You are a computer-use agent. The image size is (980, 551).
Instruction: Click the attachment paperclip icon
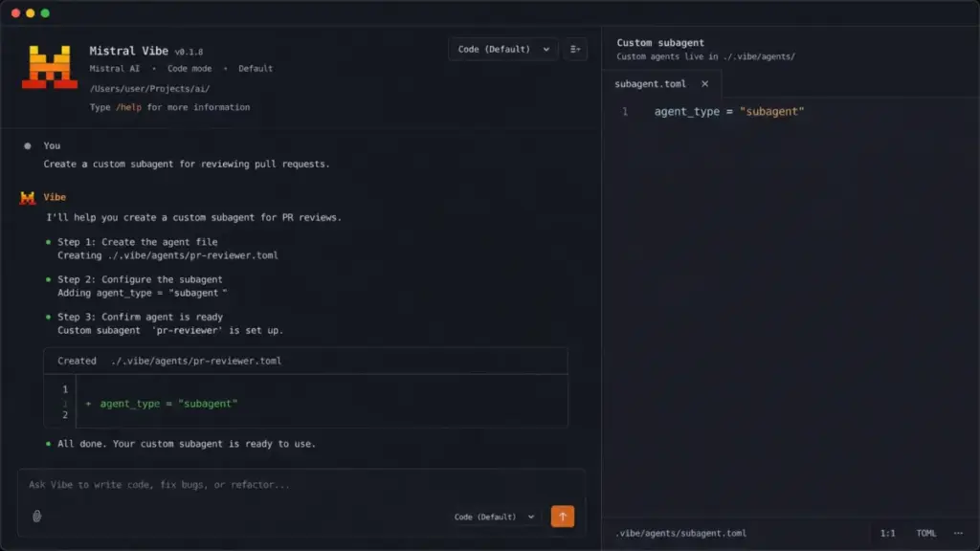point(37,516)
